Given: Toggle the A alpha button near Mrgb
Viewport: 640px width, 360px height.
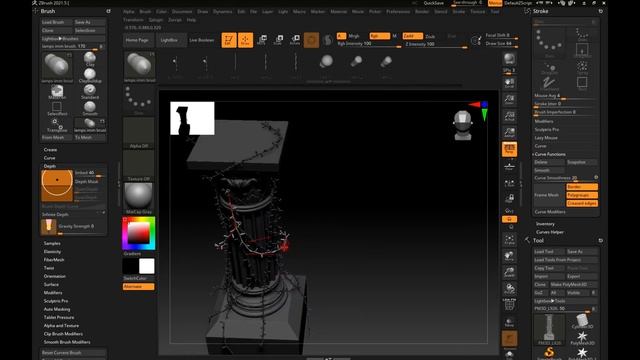Looking at the screenshot, I should (x=341, y=36).
